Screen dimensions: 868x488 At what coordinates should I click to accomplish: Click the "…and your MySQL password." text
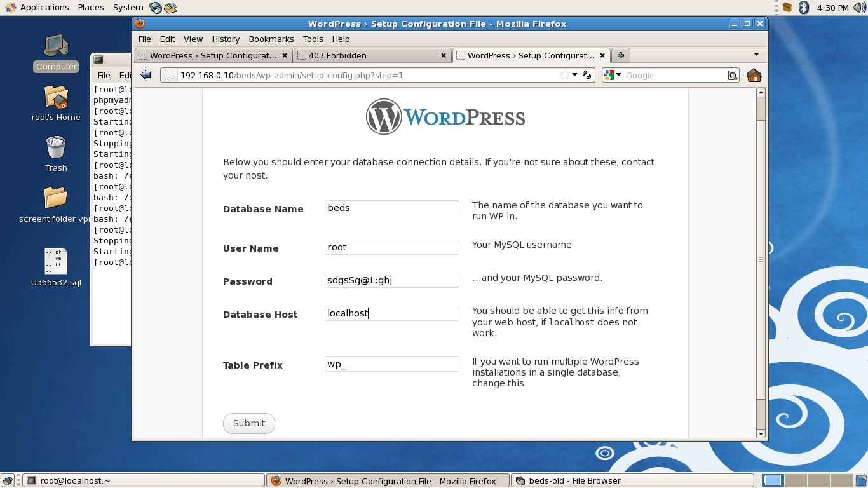point(537,278)
